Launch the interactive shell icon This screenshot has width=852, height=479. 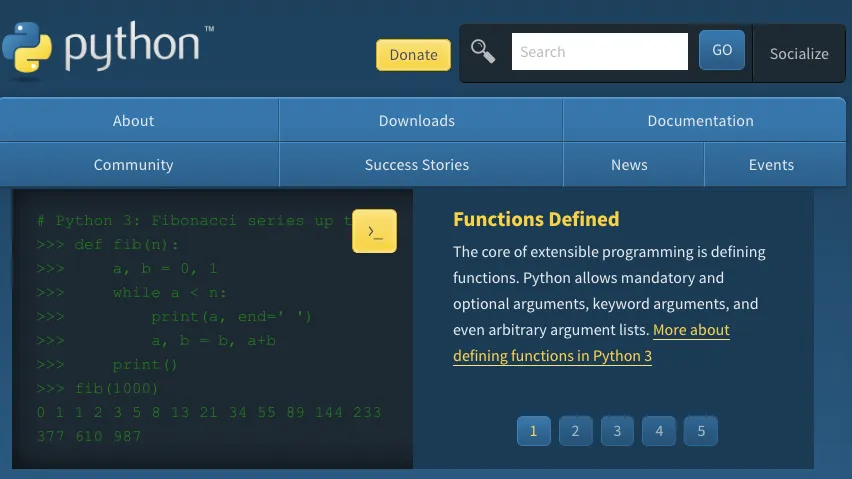374,231
